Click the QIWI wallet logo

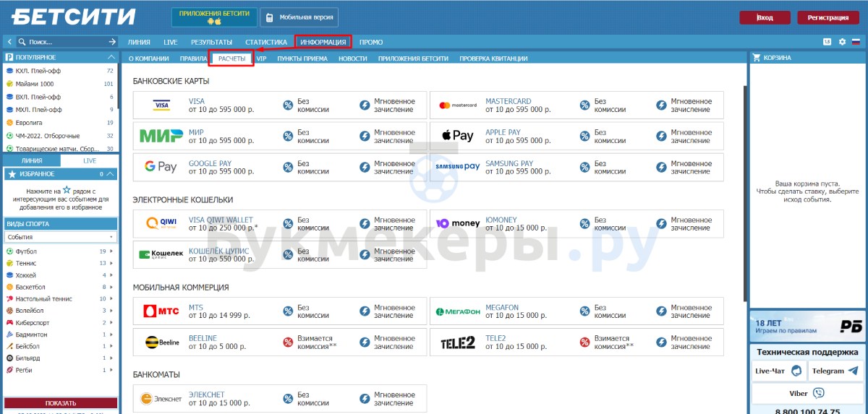click(161, 224)
